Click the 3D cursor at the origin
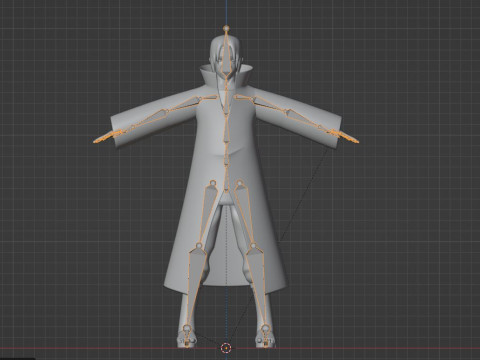This screenshot has height=360, width=480. pos(226,348)
